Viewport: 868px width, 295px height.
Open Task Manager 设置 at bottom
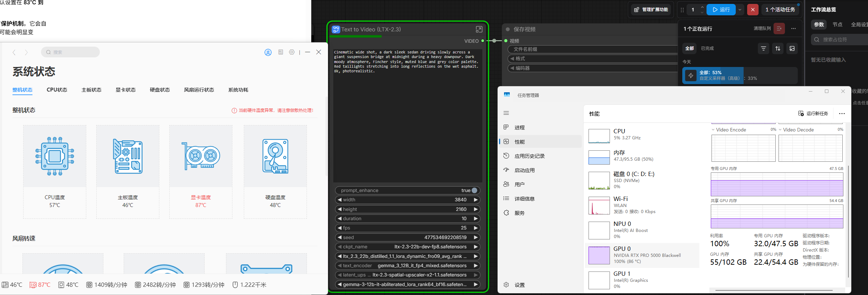(x=541, y=285)
